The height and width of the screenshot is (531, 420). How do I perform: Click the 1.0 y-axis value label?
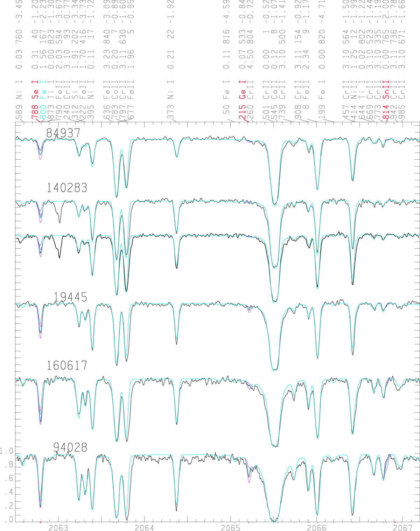pyautogui.click(x=6, y=452)
